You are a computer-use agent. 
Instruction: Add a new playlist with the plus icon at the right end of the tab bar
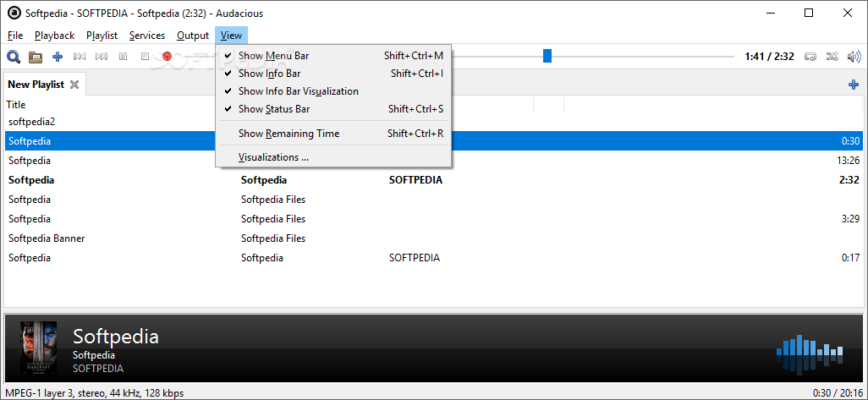click(854, 85)
